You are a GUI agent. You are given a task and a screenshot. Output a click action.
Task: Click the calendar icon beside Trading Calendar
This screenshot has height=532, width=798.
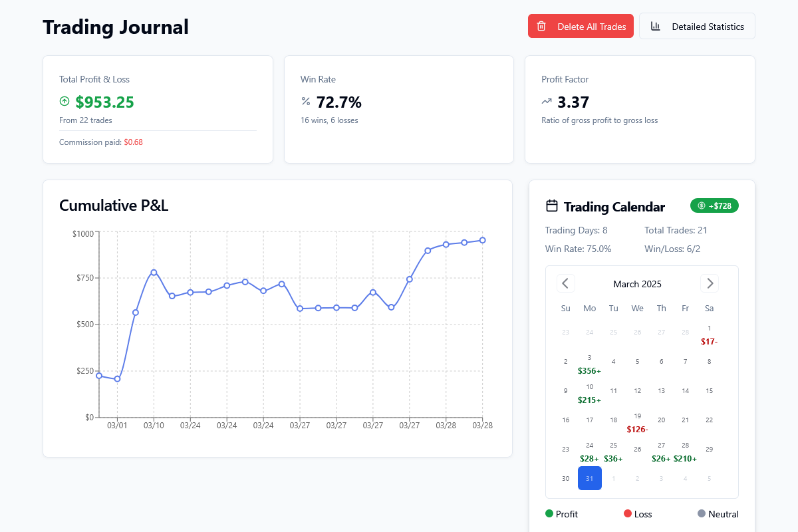pyautogui.click(x=552, y=206)
